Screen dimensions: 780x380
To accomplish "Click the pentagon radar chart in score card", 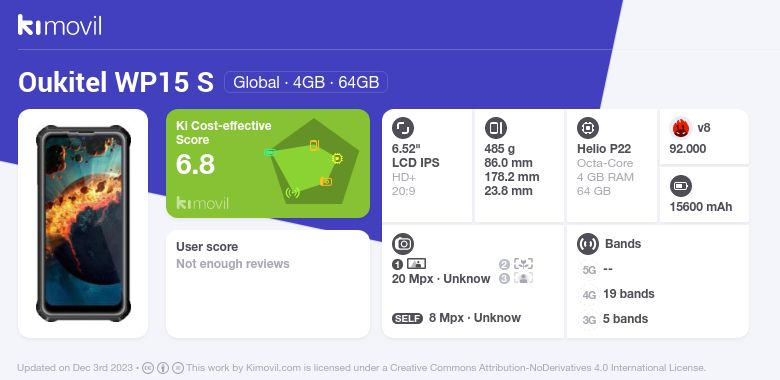I will click(313, 162).
